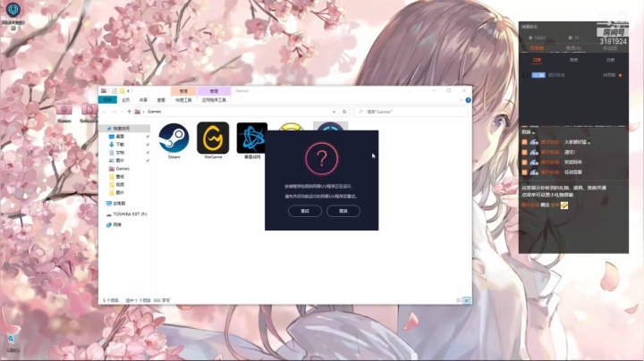Go up one folder level in Explorer
The height and width of the screenshot is (361, 644).
click(130, 112)
